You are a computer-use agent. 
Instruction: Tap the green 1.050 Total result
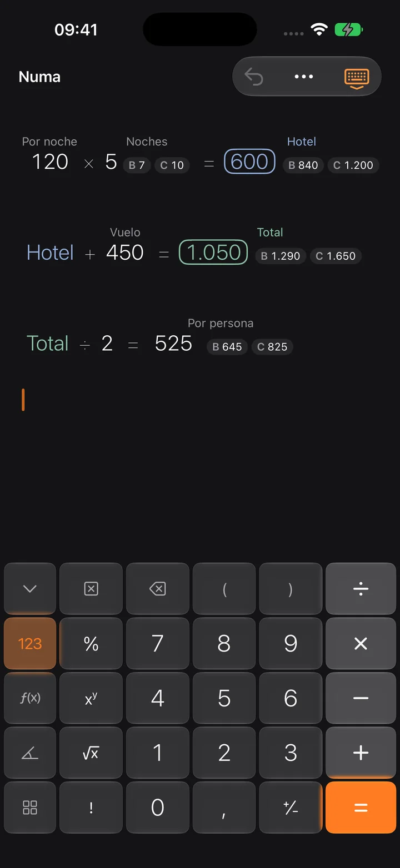[x=213, y=252]
